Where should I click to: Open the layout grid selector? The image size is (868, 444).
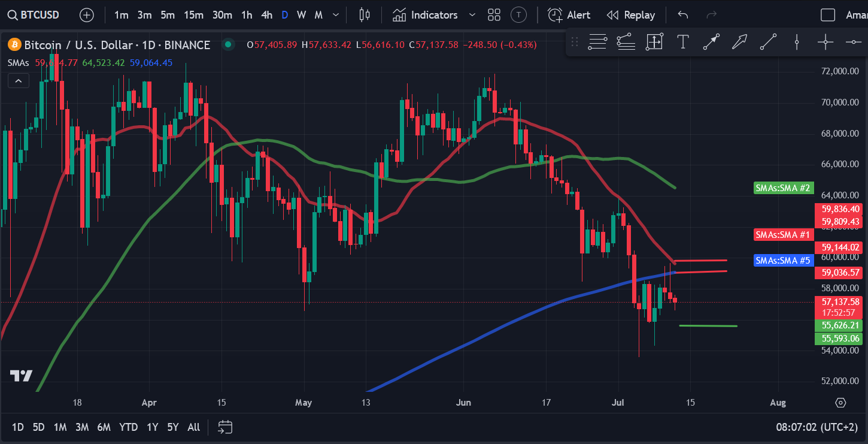(494, 15)
